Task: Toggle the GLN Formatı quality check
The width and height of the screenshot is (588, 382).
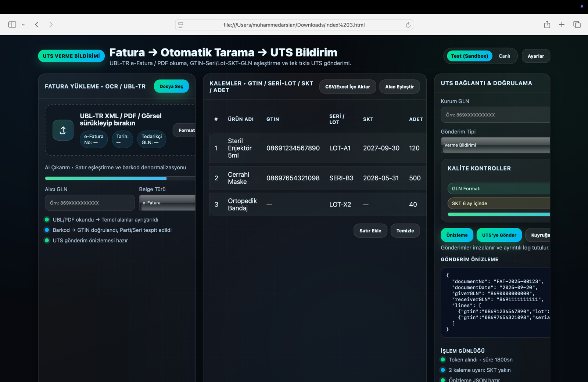Action: 498,188
